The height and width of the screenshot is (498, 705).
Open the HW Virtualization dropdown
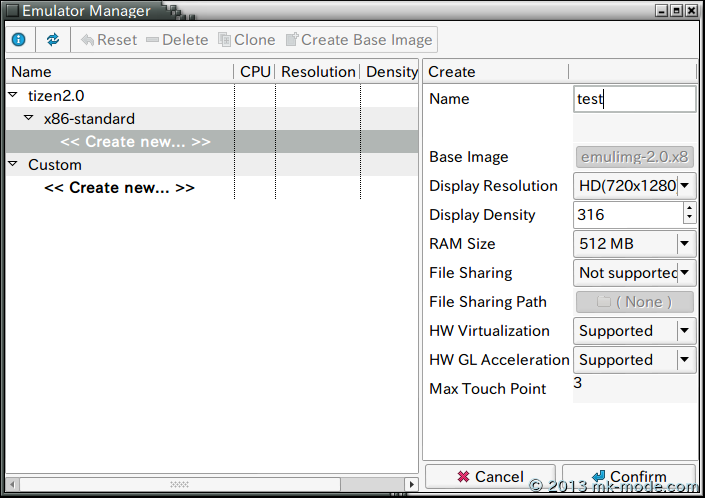685,331
